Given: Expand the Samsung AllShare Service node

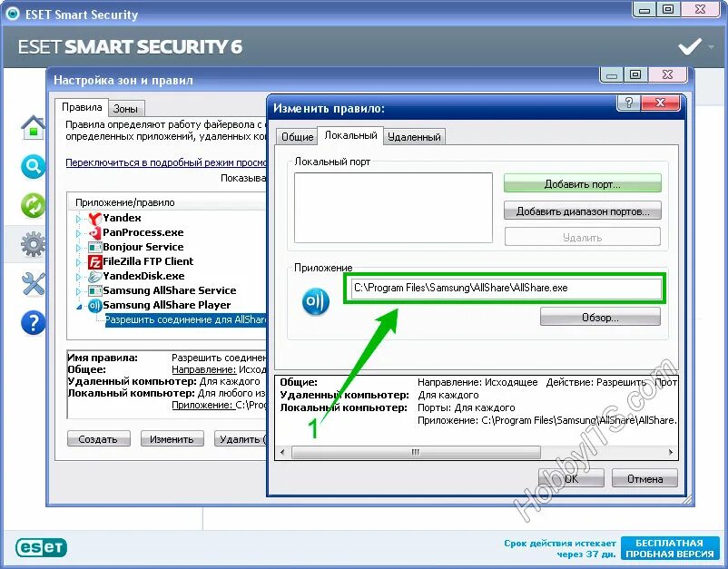Looking at the screenshot, I should (x=78, y=291).
